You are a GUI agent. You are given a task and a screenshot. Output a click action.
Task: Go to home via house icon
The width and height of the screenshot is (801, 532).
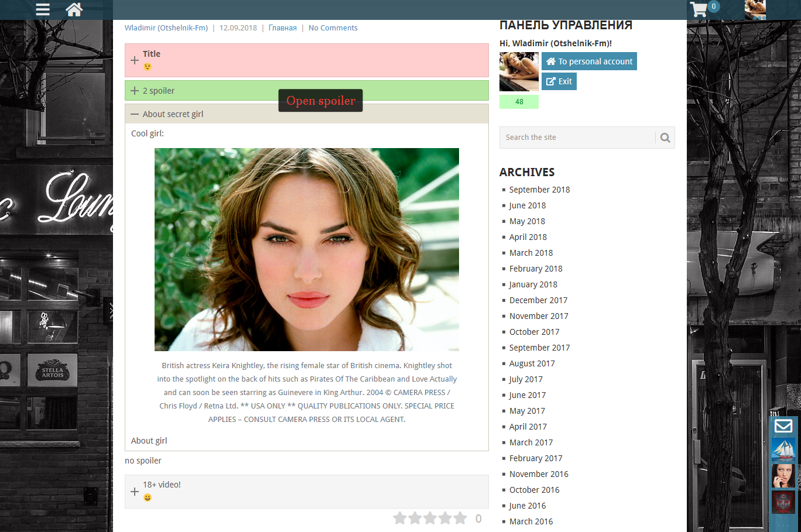(x=74, y=9)
